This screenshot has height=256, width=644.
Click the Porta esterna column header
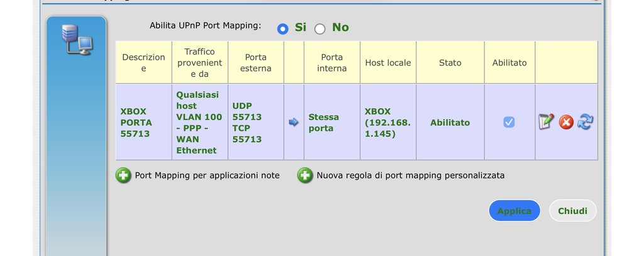pos(256,62)
